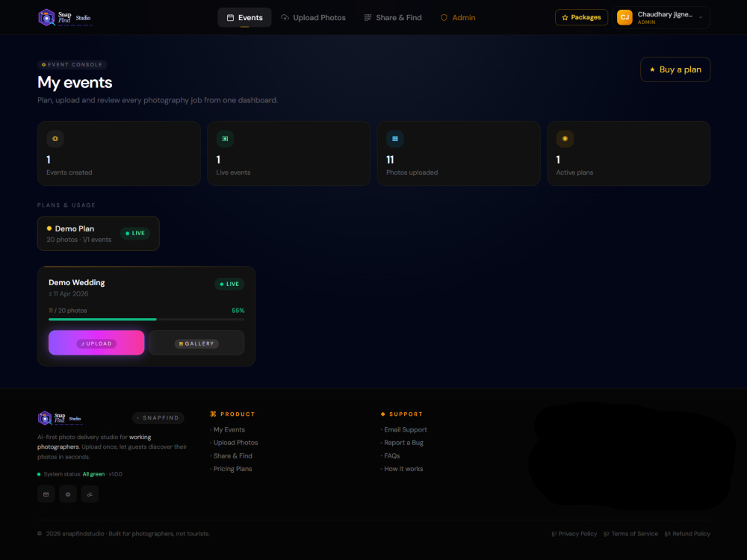747x560 pixels.
Task: Open footer Share & Find link
Action: [x=232, y=455]
